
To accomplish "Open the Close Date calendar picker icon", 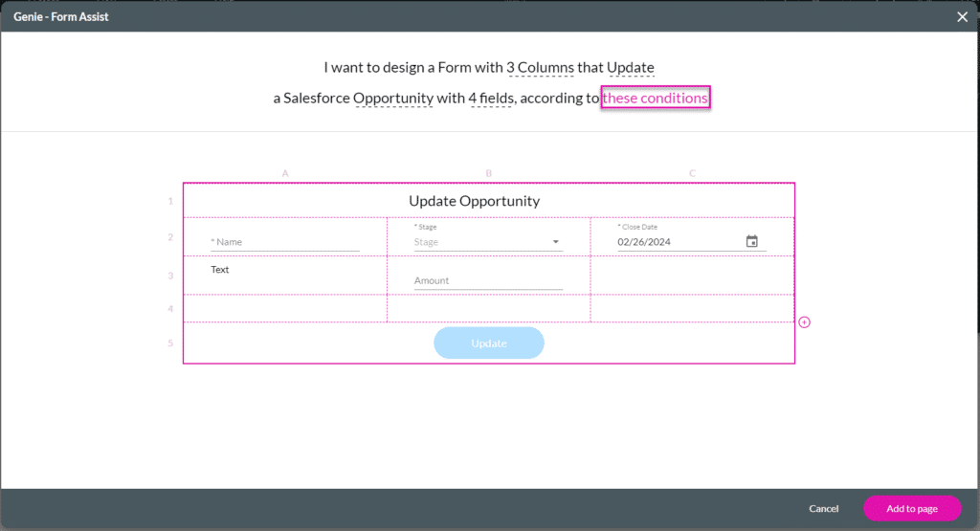I will (x=751, y=242).
